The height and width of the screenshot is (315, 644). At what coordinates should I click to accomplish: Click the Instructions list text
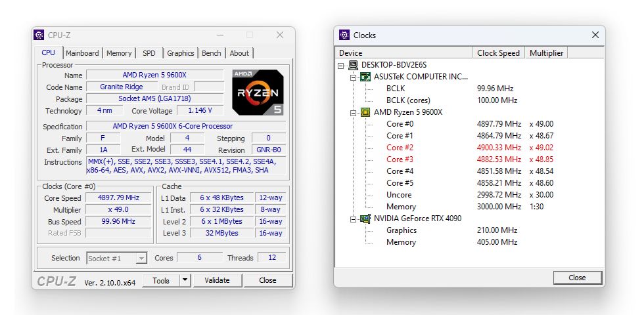185,166
